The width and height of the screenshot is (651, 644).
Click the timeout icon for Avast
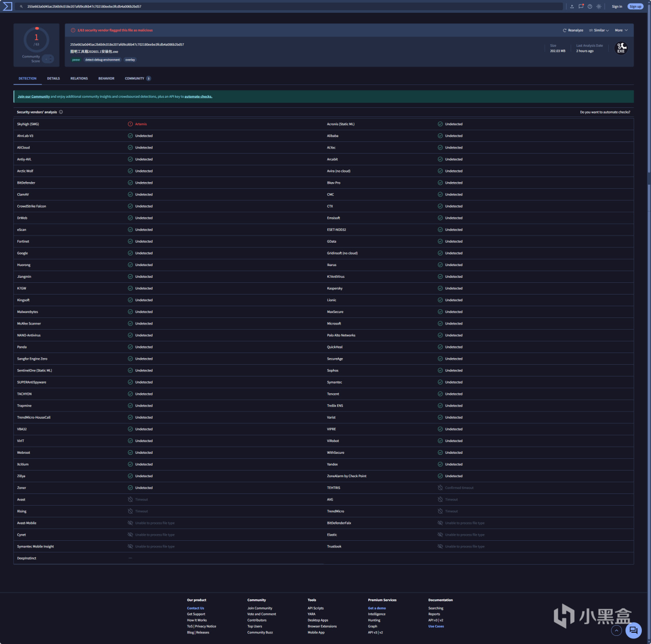coord(130,500)
